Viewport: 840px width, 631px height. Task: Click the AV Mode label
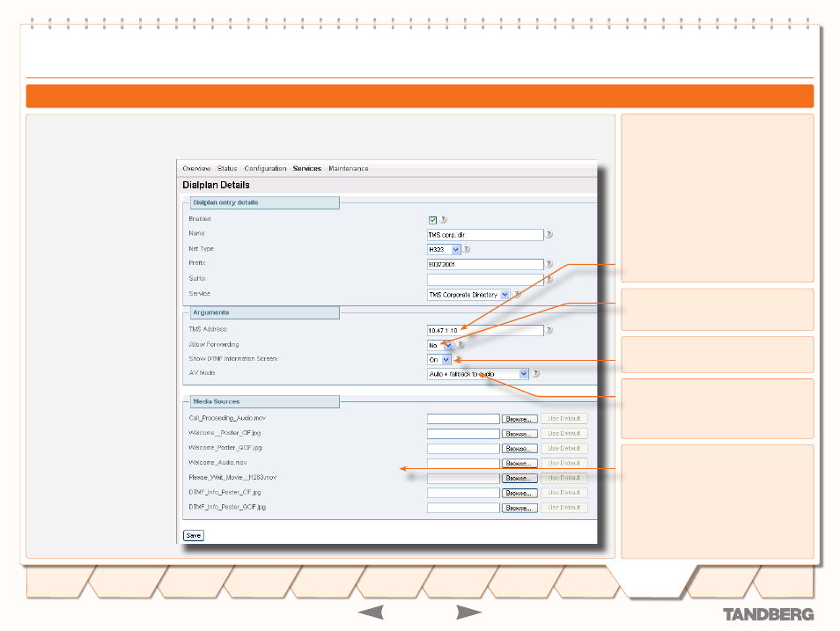pyautogui.click(x=202, y=373)
